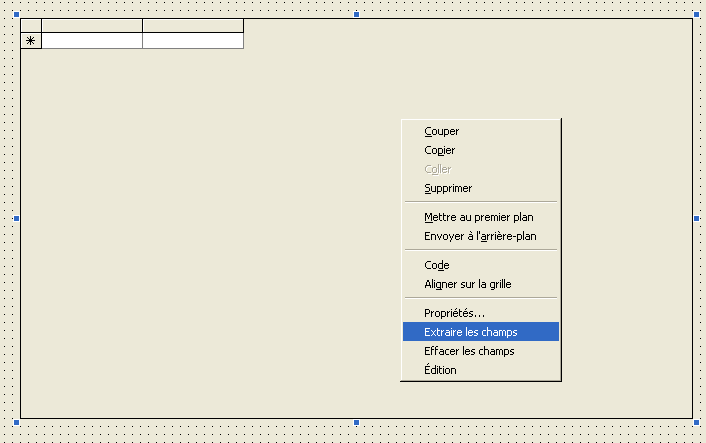
Task: Click Extraire les champs menu entry
Action: pos(470,332)
